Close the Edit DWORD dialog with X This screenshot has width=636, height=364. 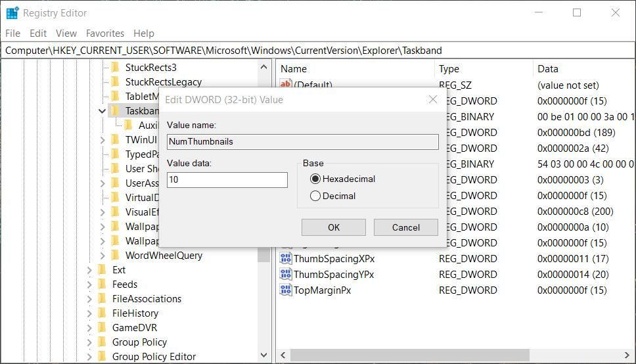point(432,99)
